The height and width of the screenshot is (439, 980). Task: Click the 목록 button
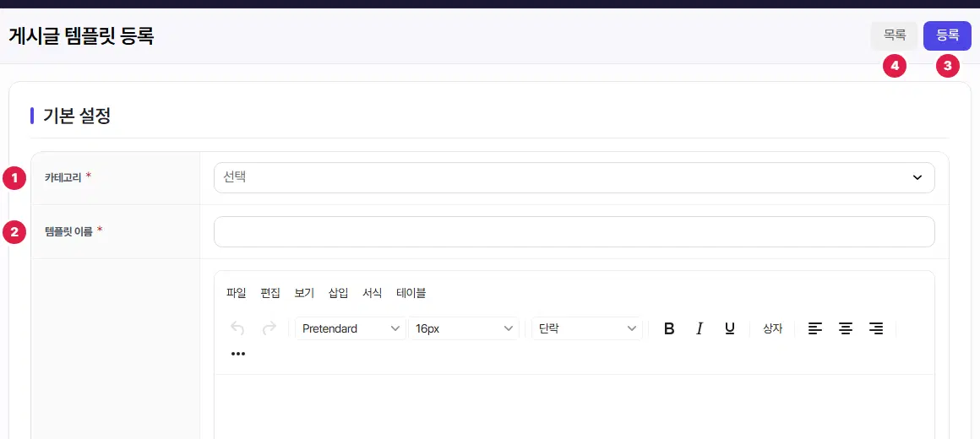[895, 36]
